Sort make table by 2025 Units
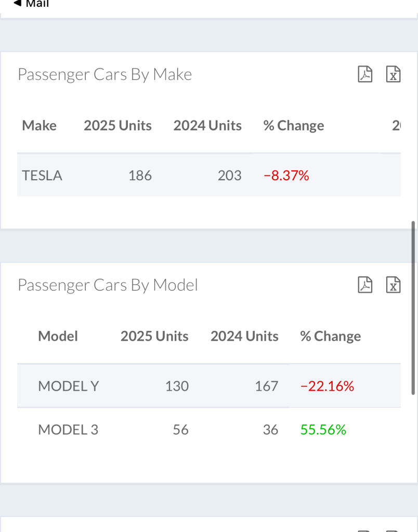 (x=117, y=126)
